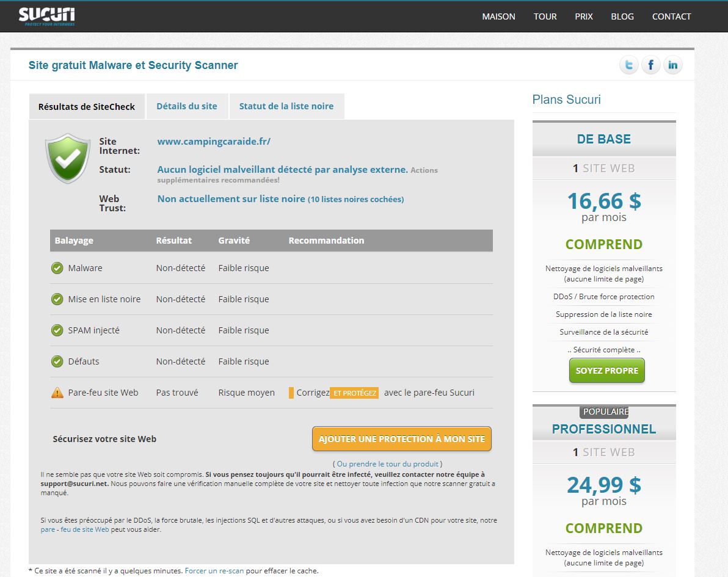Click the Sucuri logo in header
This screenshot has width=728, height=577.
click(46, 16)
